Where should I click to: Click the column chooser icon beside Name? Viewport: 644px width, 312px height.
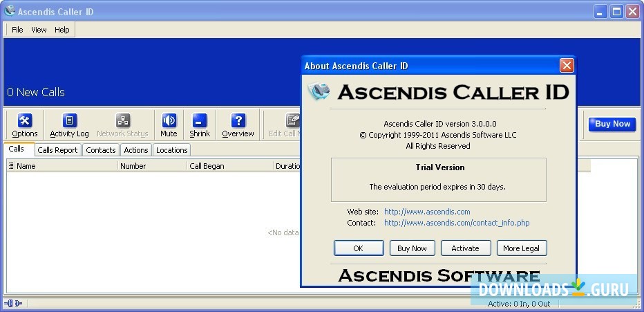pyautogui.click(x=11, y=166)
